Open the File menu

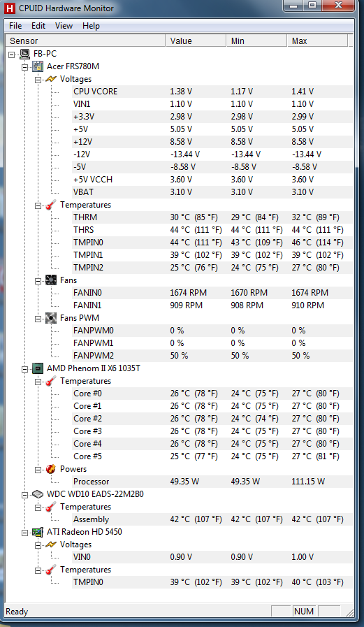pos(15,26)
